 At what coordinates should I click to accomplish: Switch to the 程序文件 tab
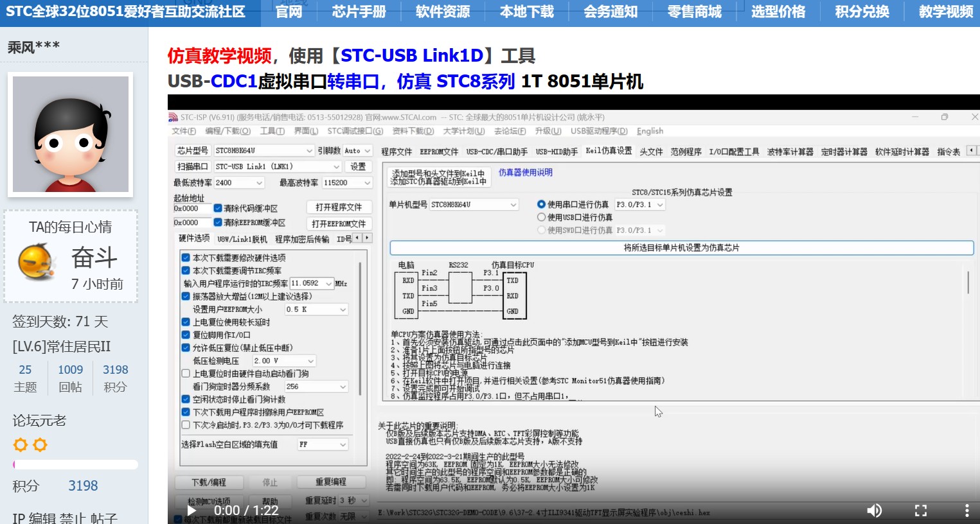[x=396, y=152]
